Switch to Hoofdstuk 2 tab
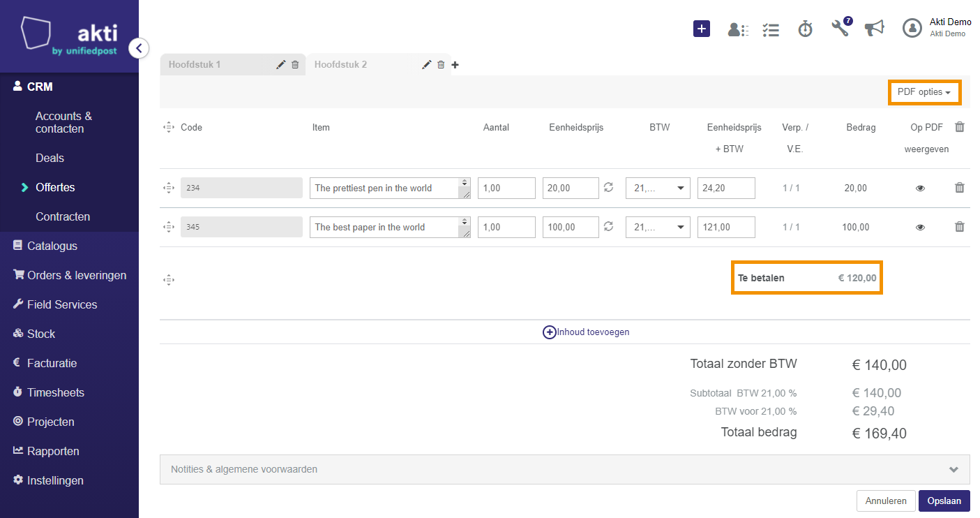 (340, 65)
